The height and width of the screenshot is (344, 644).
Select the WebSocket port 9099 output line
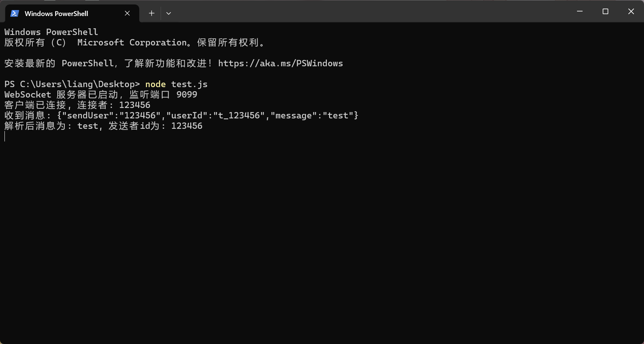click(x=101, y=94)
